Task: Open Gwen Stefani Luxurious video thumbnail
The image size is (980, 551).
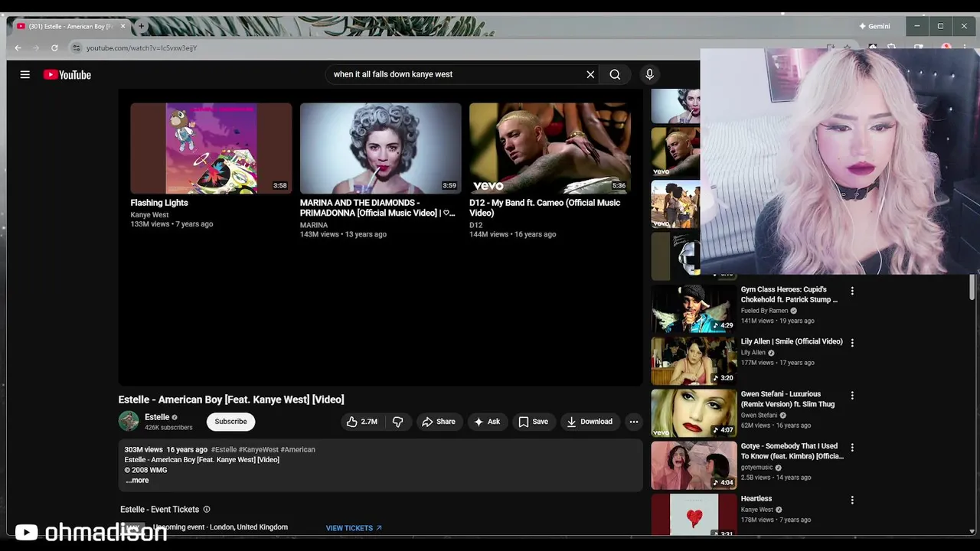Action: [694, 412]
